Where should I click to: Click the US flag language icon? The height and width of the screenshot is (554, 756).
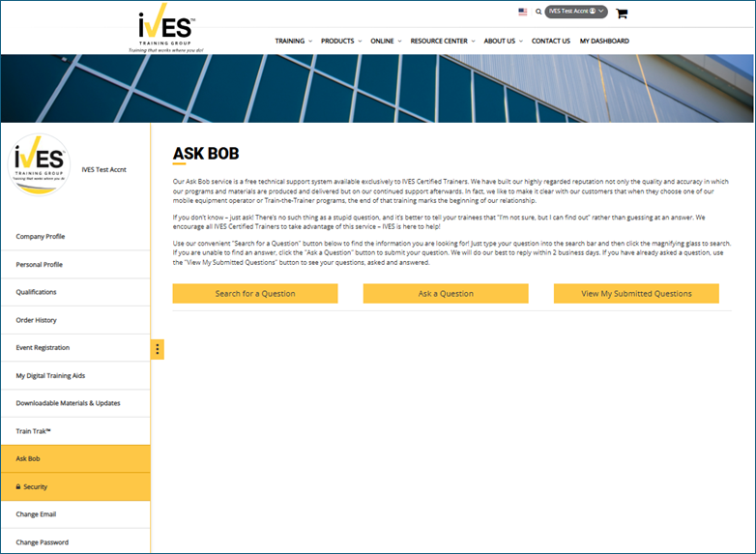click(x=523, y=12)
